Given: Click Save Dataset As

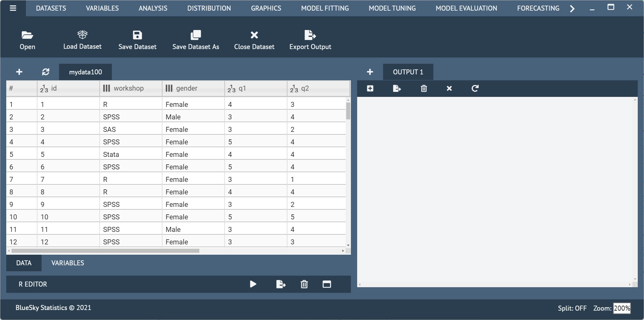Looking at the screenshot, I should tap(196, 39).
